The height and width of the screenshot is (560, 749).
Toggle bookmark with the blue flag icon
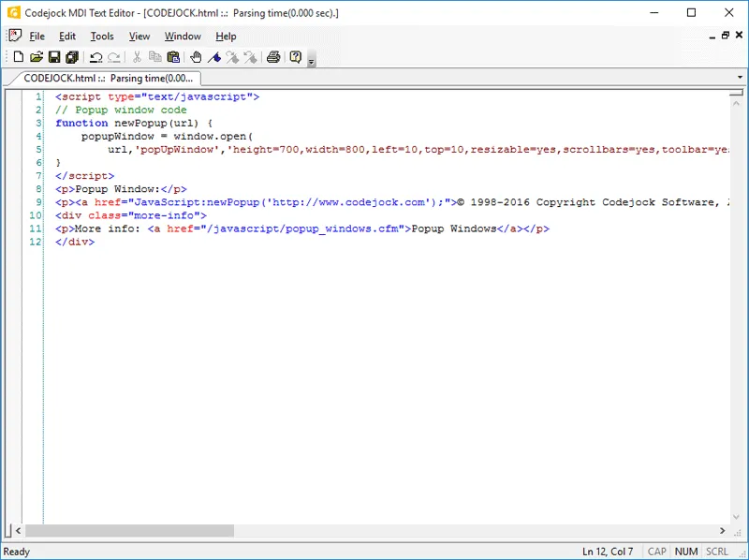pyautogui.click(x=214, y=57)
